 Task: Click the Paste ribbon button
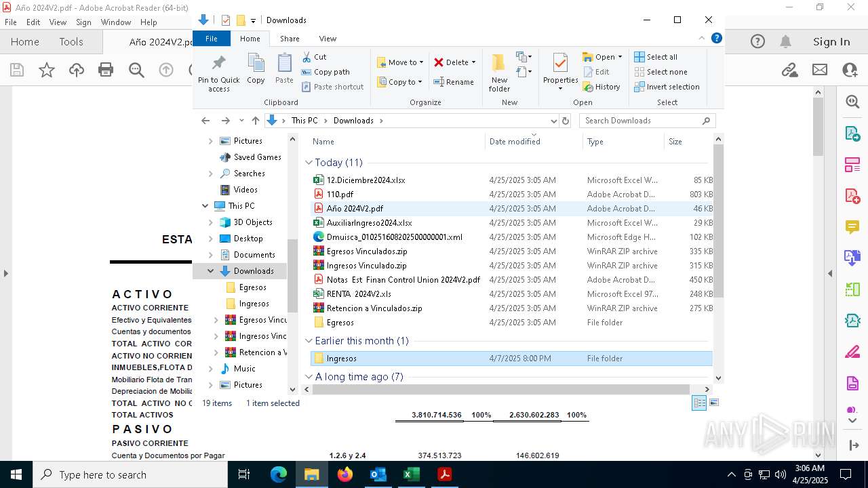pos(284,69)
